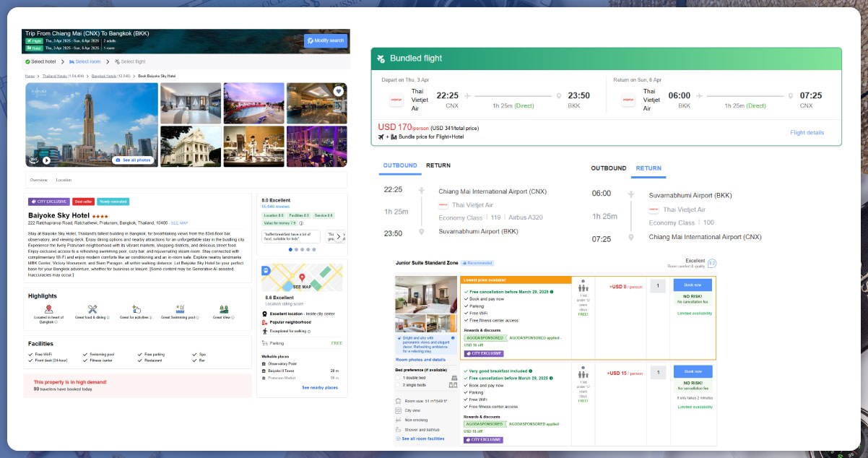Open the See nearby places link
The image size is (868, 458).
[319, 388]
